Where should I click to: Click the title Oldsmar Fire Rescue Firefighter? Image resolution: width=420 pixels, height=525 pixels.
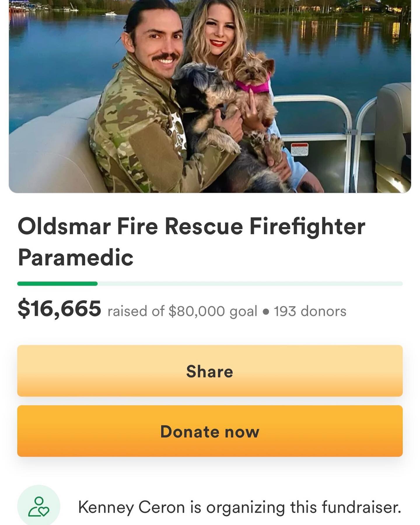tap(191, 227)
